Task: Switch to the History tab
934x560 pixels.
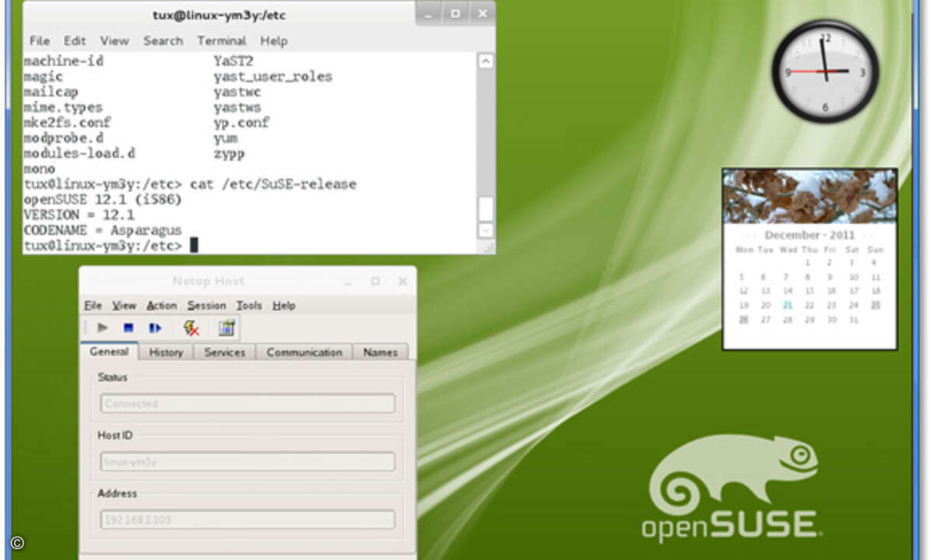Action: click(x=166, y=352)
